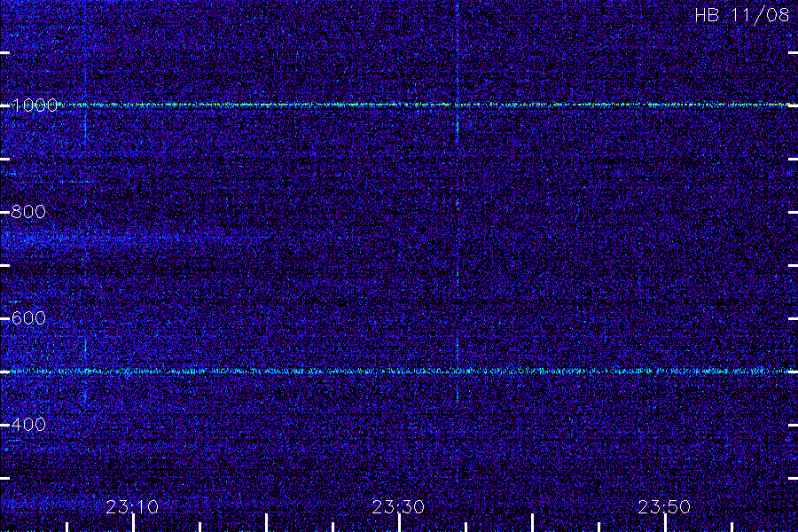798x532 pixels.
Task: Click the 1000 frequency axis label
Action: click(34, 106)
